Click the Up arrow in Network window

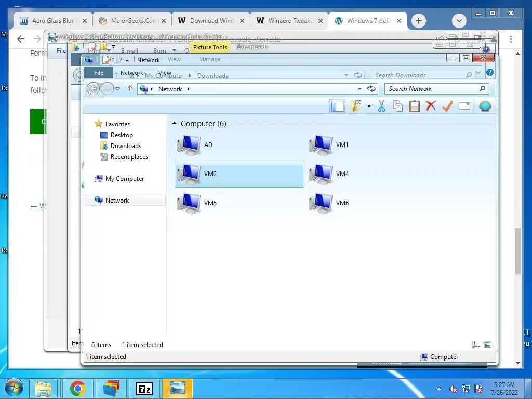[x=129, y=89]
